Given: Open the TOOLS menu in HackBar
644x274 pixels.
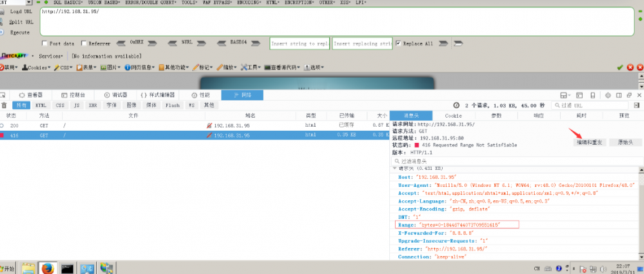Looking at the screenshot, I should pyautogui.click(x=190, y=3).
